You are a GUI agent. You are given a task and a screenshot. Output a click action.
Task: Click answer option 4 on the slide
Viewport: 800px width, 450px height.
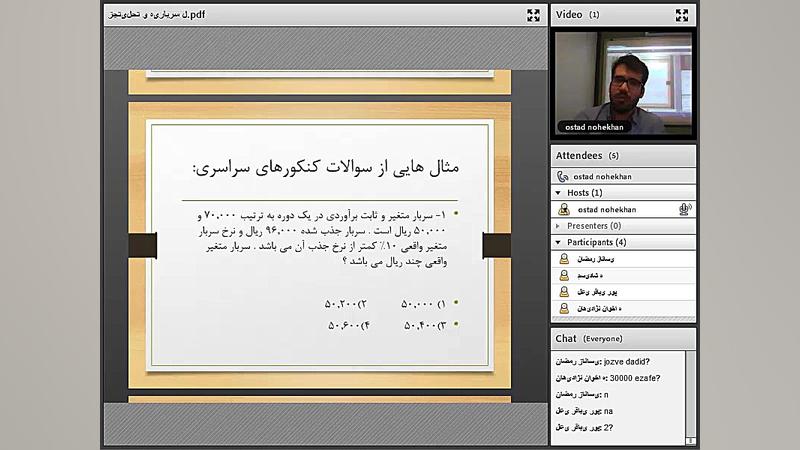click(x=349, y=326)
